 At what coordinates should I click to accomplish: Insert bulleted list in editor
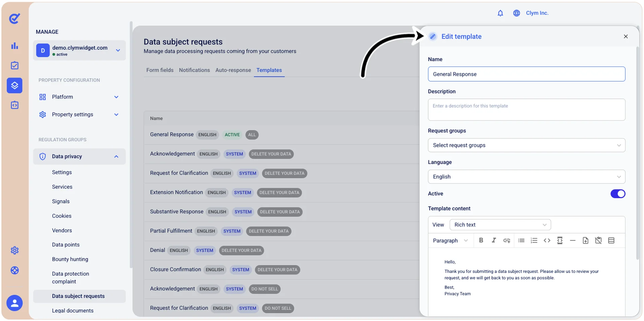coord(521,240)
